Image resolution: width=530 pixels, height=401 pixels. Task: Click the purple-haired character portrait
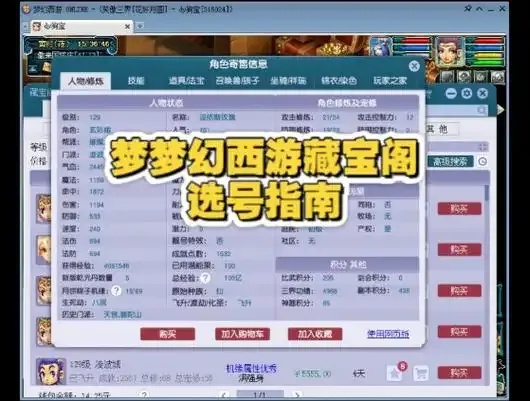pyautogui.click(x=449, y=51)
